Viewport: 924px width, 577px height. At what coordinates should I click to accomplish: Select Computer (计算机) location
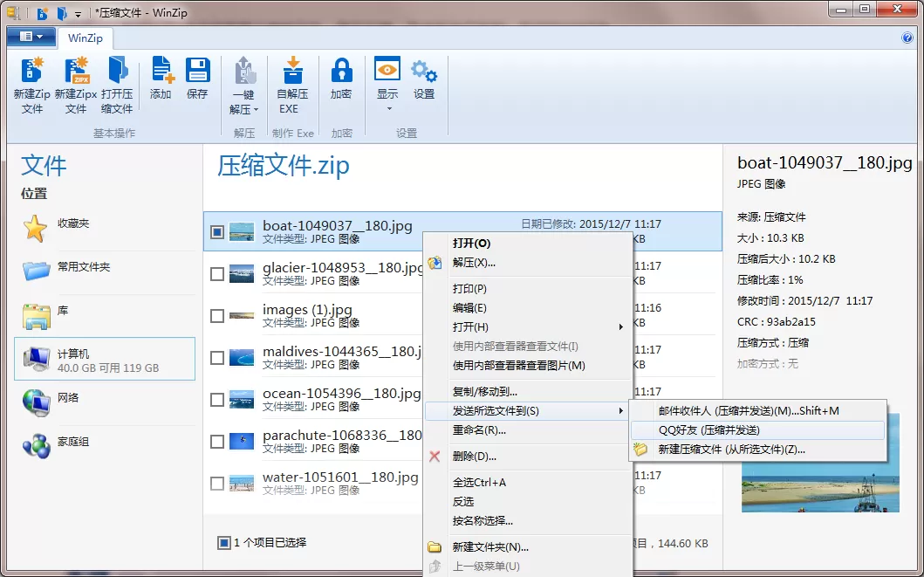pyautogui.click(x=105, y=359)
